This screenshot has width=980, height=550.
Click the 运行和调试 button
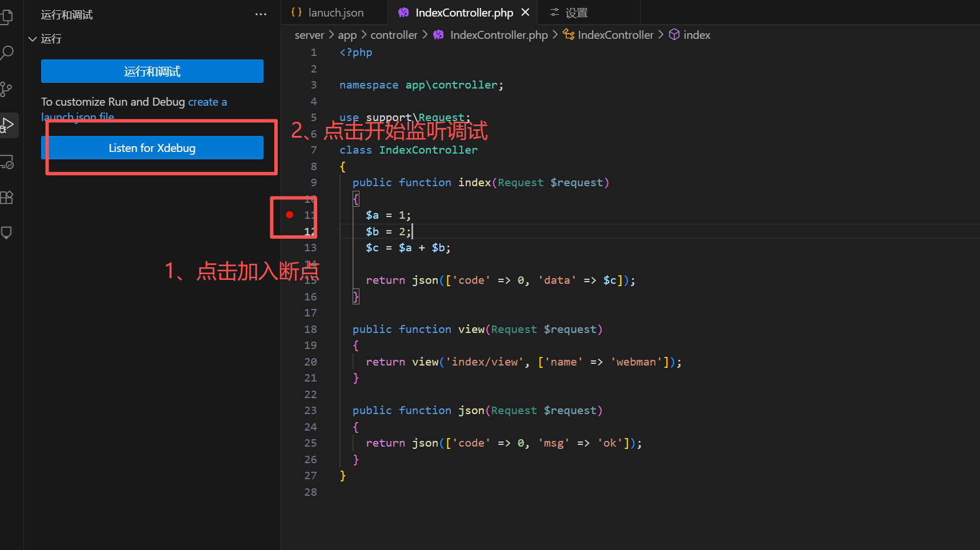[152, 71]
